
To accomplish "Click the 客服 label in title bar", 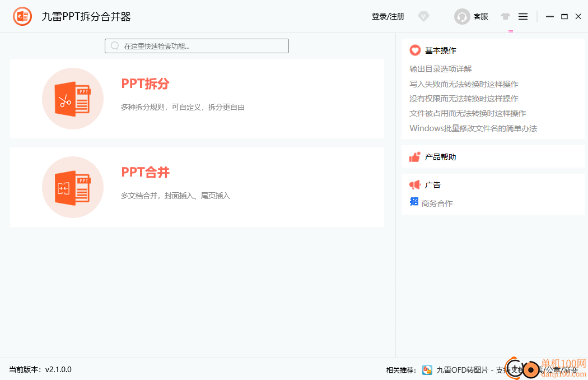I will (480, 16).
